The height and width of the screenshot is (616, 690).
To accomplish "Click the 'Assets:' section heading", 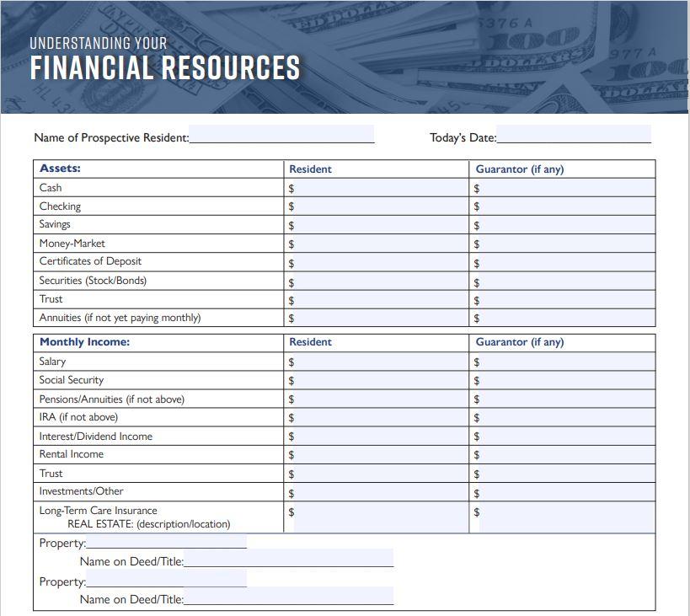I will point(61,169).
